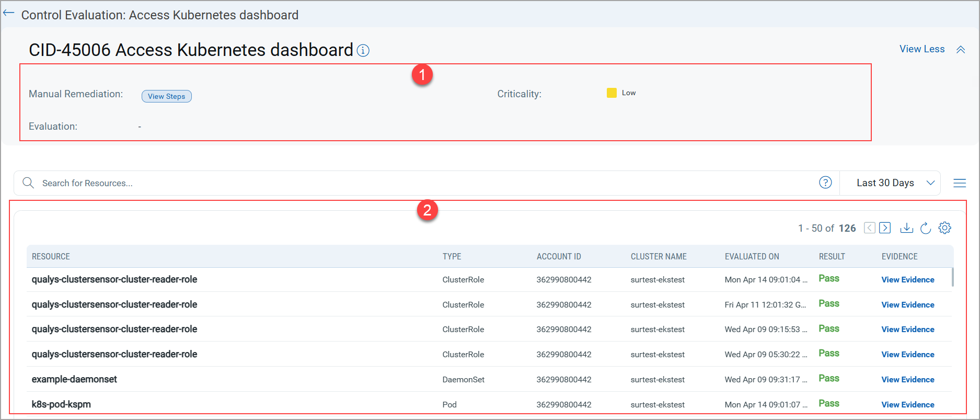Go to next page of results
The image size is (980, 420).
click(x=885, y=228)
